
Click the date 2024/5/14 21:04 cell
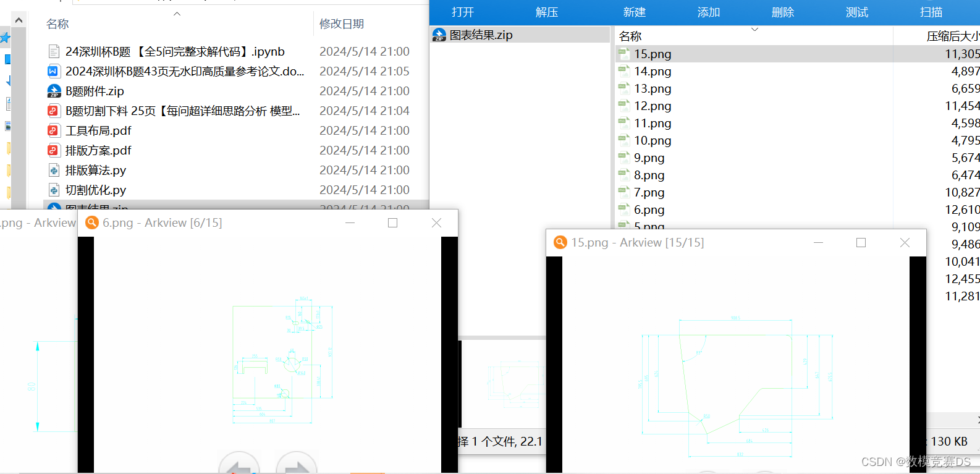(x=365, y=111)
